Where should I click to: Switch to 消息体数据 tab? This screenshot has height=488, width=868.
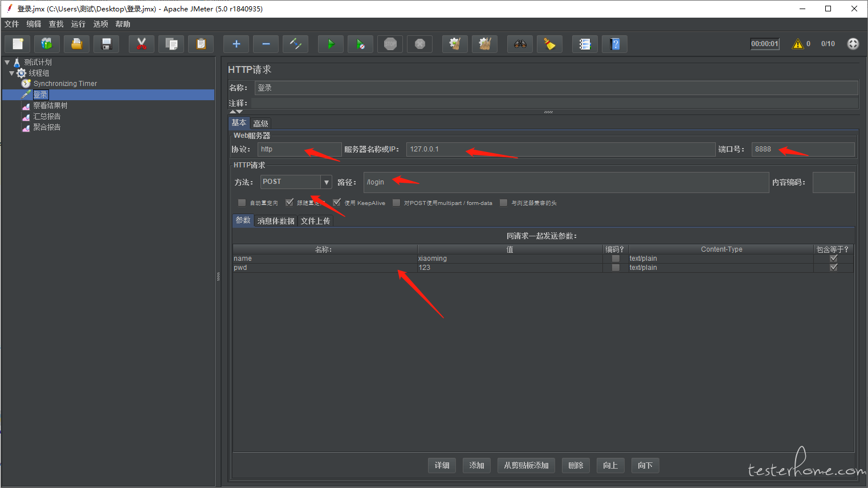(276, 221)
